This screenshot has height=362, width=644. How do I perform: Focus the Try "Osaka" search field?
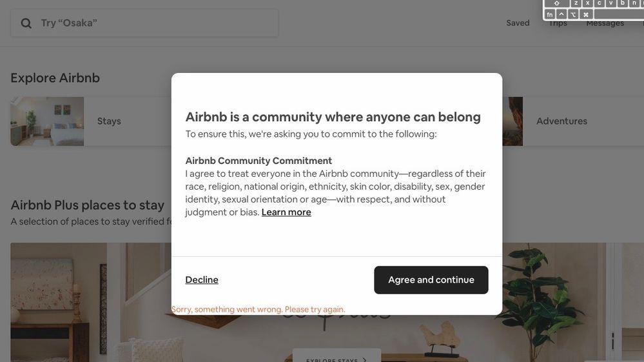tap(144, 23)
